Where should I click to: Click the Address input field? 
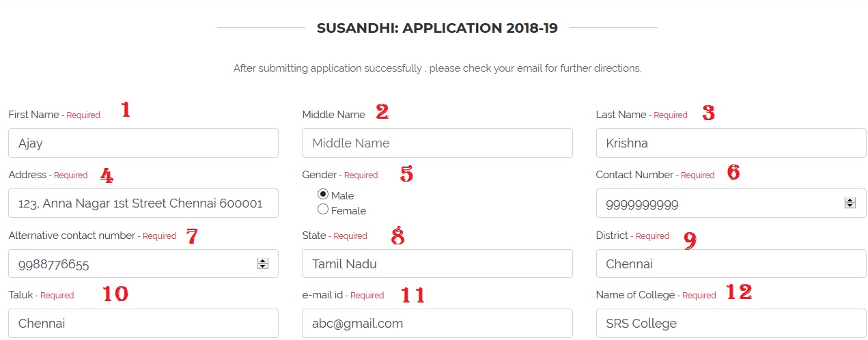tap(143, 203)
